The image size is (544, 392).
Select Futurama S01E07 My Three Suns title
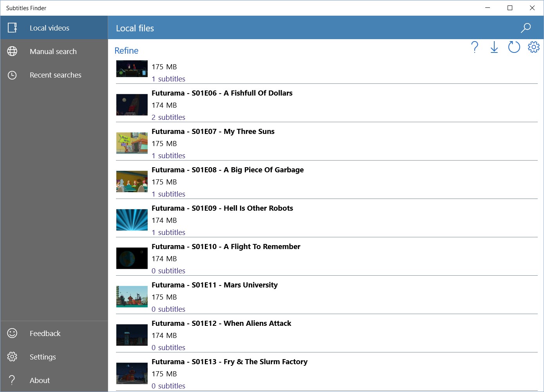point(213,131)
